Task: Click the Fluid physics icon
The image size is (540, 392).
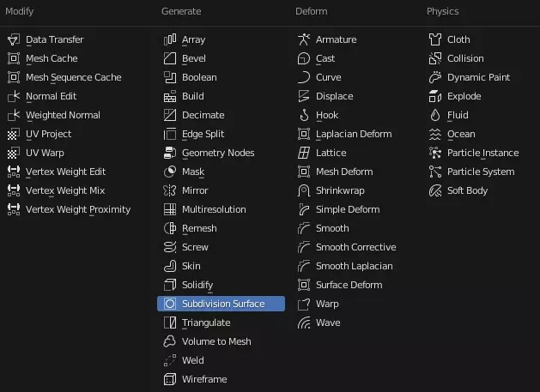Action: (435, 115)
